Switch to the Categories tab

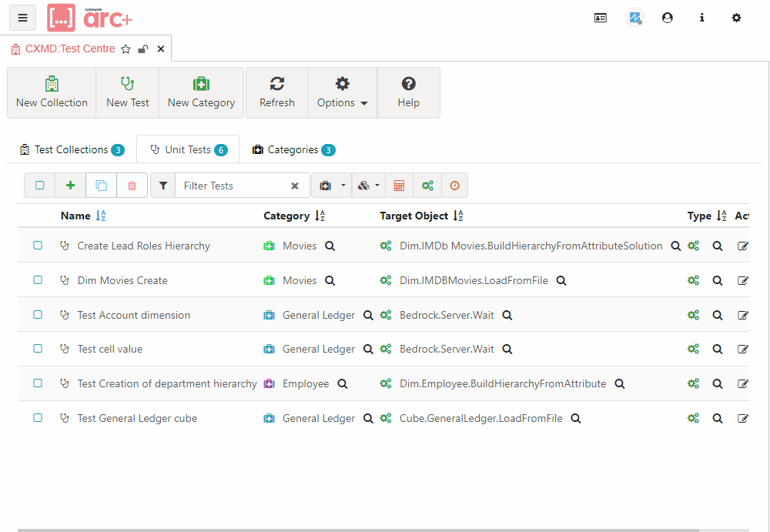point(293,149)
